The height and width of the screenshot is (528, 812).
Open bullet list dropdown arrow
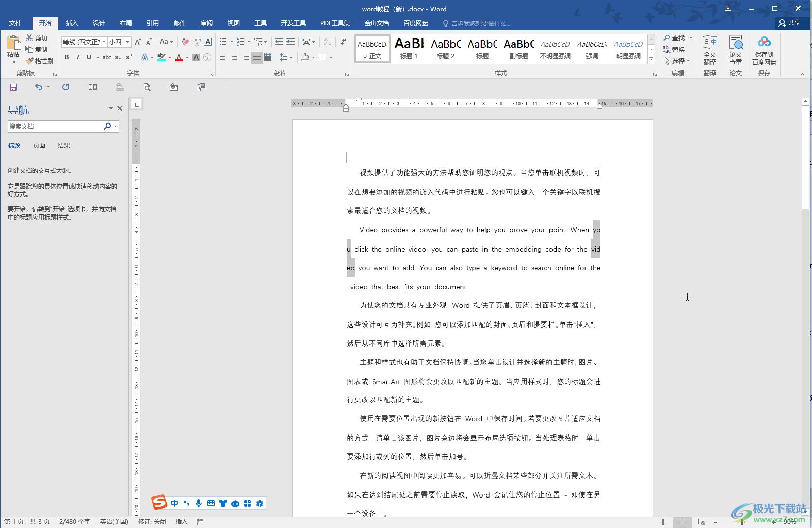(232, 42)
